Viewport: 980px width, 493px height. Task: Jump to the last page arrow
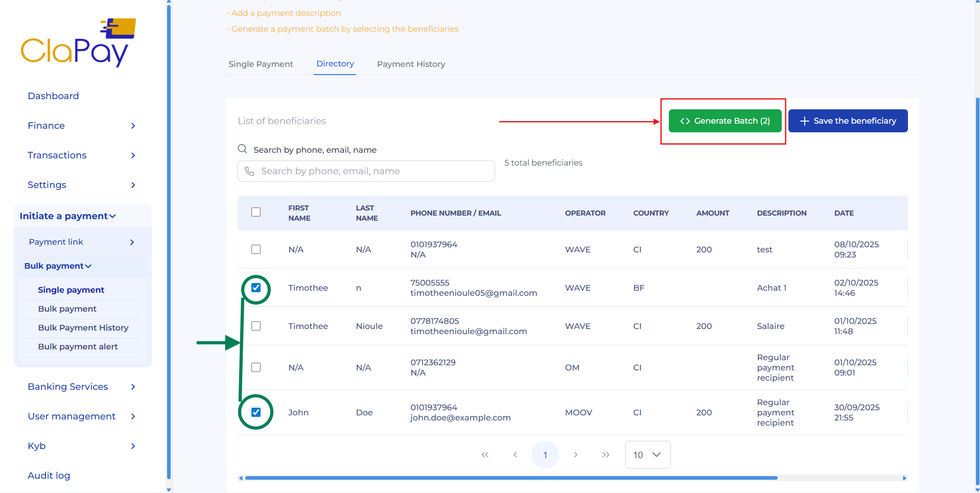pyautogui.click(x=606, y=455)
